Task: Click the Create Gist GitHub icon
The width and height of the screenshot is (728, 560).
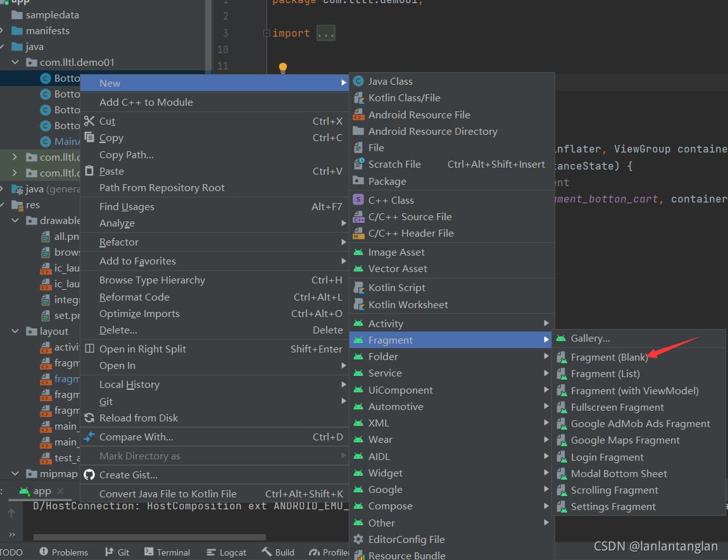Action: 89,475
